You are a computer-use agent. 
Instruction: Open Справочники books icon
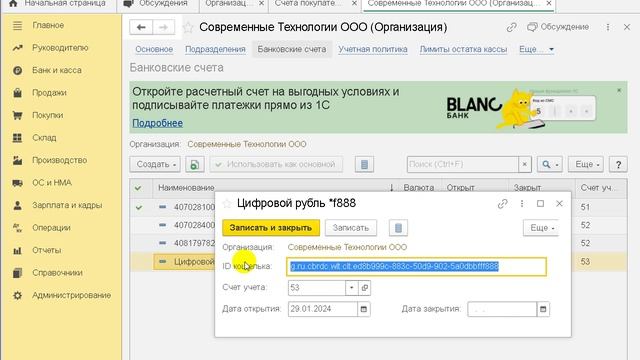coord(17,273)
